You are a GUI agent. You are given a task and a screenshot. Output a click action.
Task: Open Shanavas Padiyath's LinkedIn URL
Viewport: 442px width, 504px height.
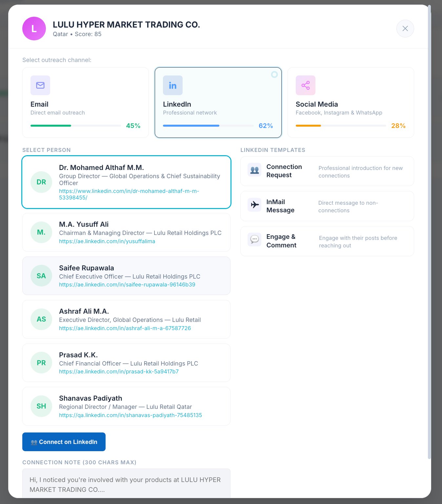tap(131, 415)
